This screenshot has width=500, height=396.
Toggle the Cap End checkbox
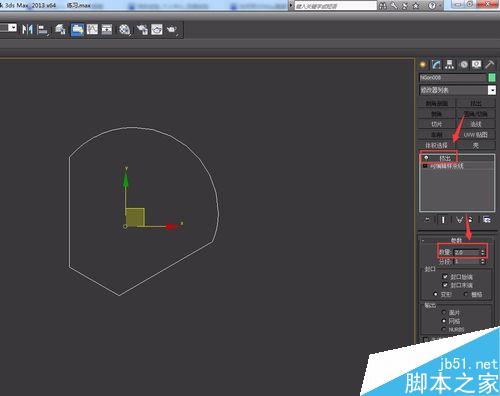[445, 285]
